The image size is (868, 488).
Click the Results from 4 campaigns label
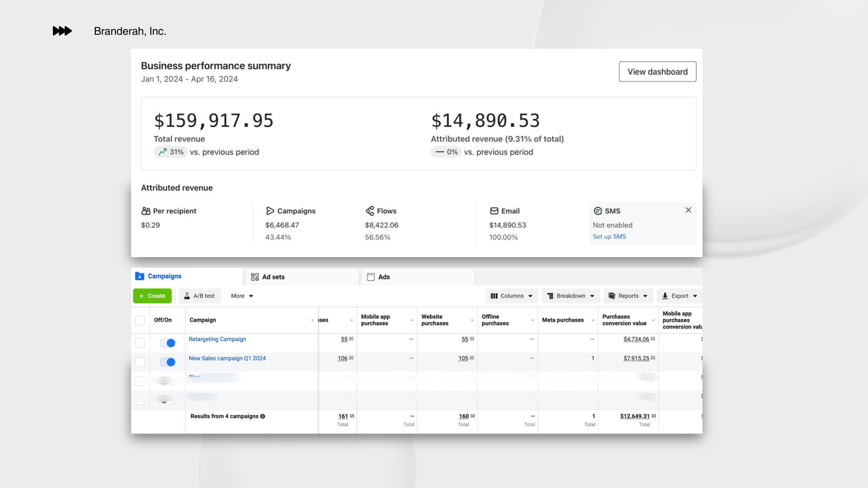(x=224, y=416)
